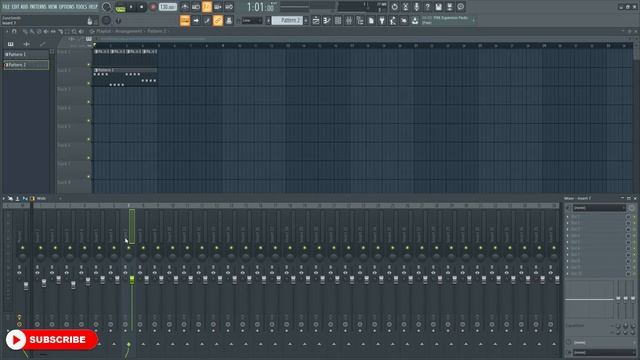Click the question mark help icon
640x360 pixels.
pyautogui.click(x=427, y=7)
